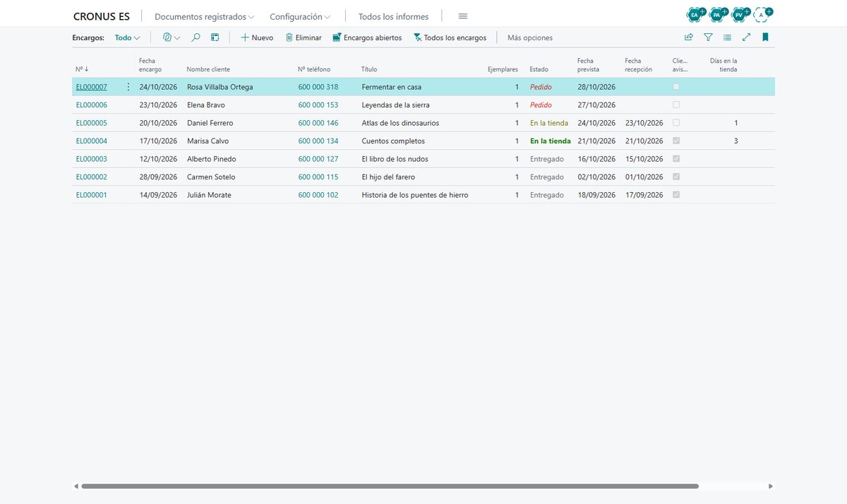The width and height of the screenshot is (847, 504).
Task: Toggle the customer notified checkbox for EL000003
Action: 676,159
